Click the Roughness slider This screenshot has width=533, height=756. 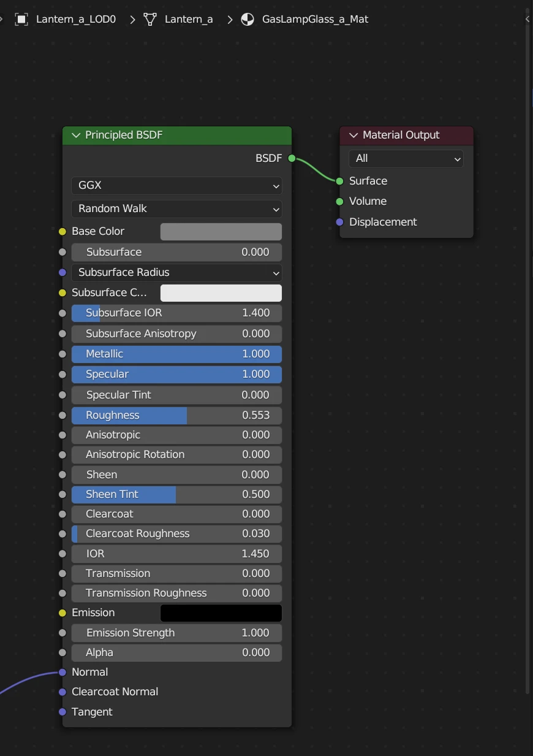point(176,416)
